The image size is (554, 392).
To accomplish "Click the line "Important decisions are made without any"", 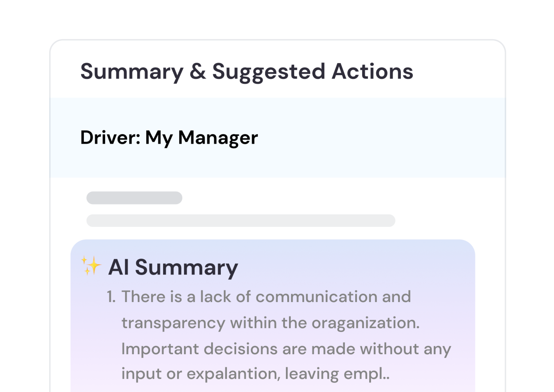I will point(286,349).
